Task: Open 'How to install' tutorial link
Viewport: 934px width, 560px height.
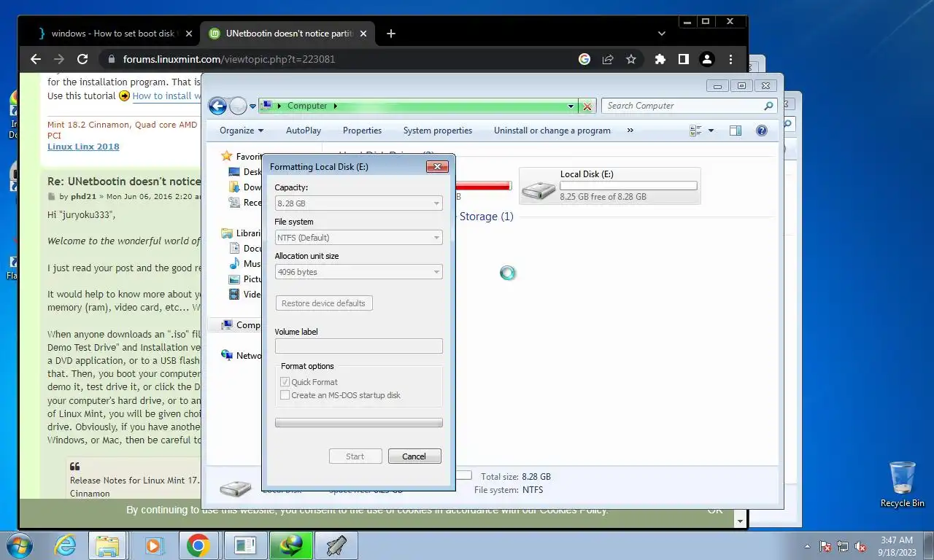Action: click(x=167, y=96)
